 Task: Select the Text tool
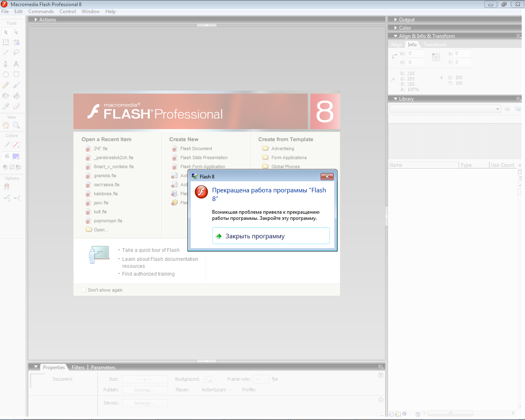[x=16, y=64]
